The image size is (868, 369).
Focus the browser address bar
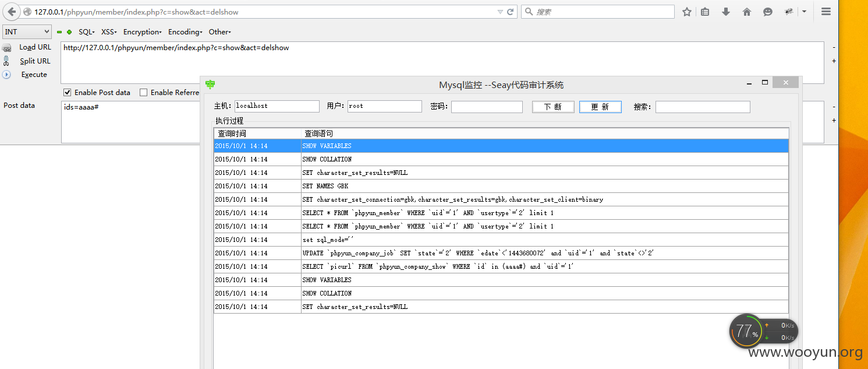(262, 12)
